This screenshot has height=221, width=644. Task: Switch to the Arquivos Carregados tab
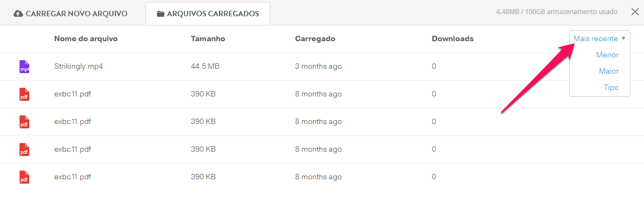(208, 14)
